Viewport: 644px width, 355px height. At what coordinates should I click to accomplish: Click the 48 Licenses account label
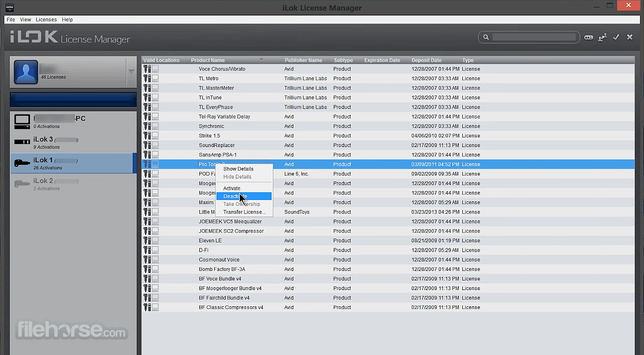[x=53, y=77]
